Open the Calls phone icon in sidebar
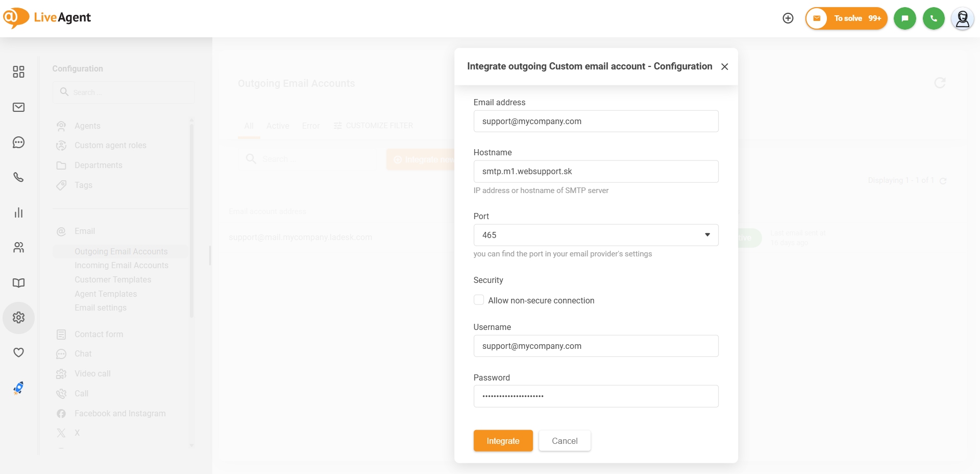This screenshot has width=980, height=474. [18, 177]
